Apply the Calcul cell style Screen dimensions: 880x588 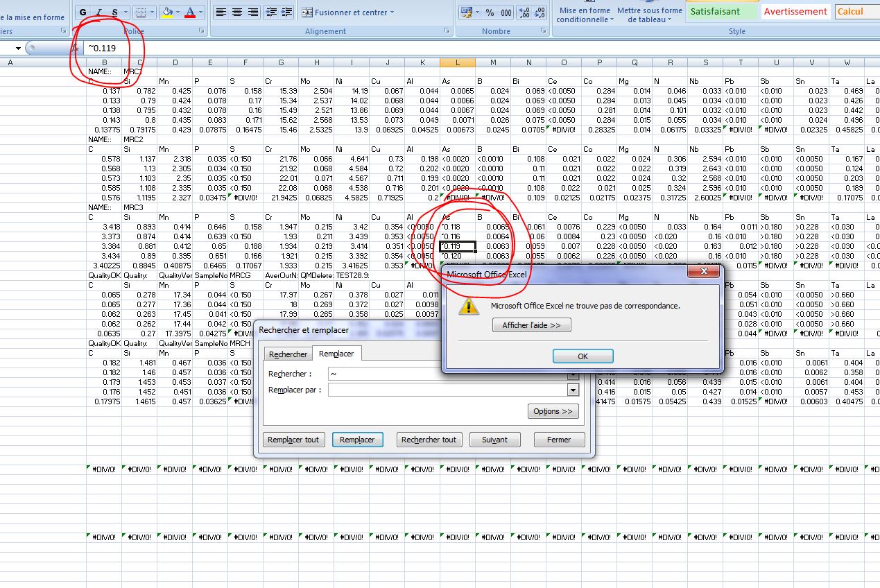(857, 12)
